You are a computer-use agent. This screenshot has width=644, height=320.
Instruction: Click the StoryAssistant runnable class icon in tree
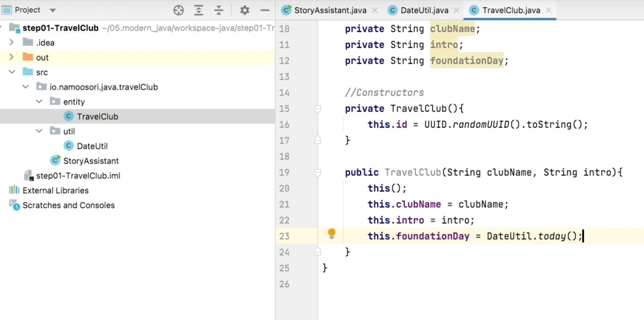pyautogui.click(x=55, y=160)
